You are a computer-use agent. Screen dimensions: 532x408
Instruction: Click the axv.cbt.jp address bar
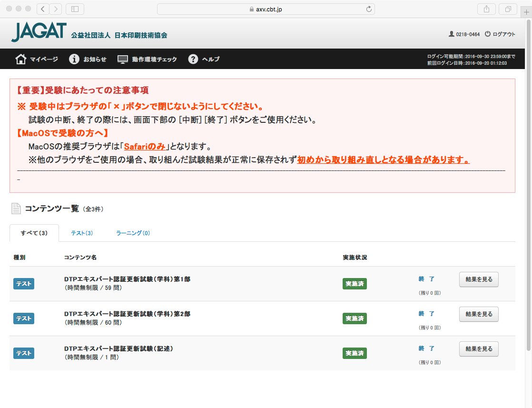266,9
